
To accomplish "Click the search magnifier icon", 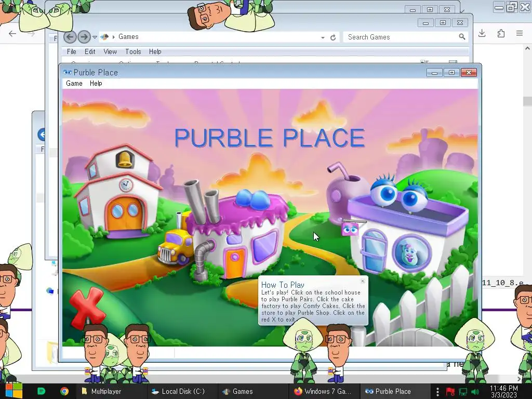I will click(462, 37).
